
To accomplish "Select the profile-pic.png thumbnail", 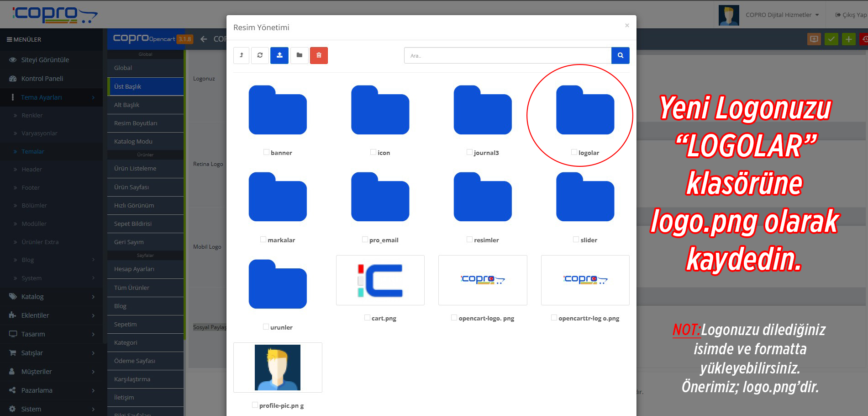I will pos(278,368).
